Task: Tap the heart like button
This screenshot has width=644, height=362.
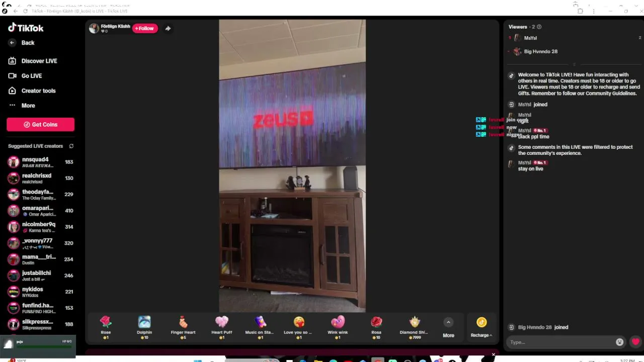Action: pos(635,342)
